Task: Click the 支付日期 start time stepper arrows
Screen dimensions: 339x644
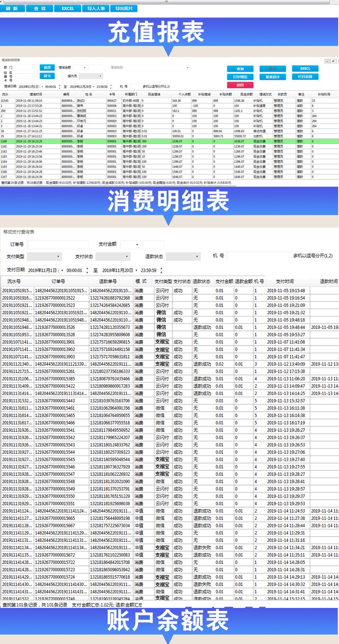Action: pos(88,270)
